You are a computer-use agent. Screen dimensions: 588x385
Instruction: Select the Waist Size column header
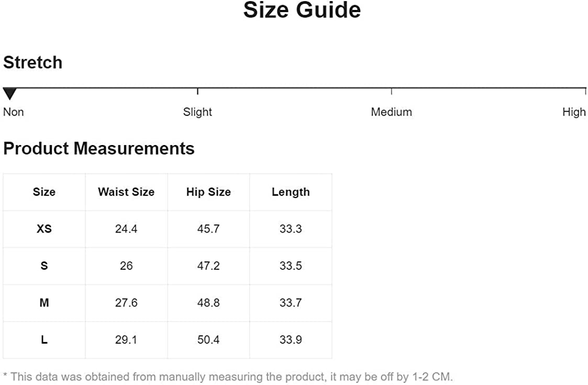[x=126, y=192]
